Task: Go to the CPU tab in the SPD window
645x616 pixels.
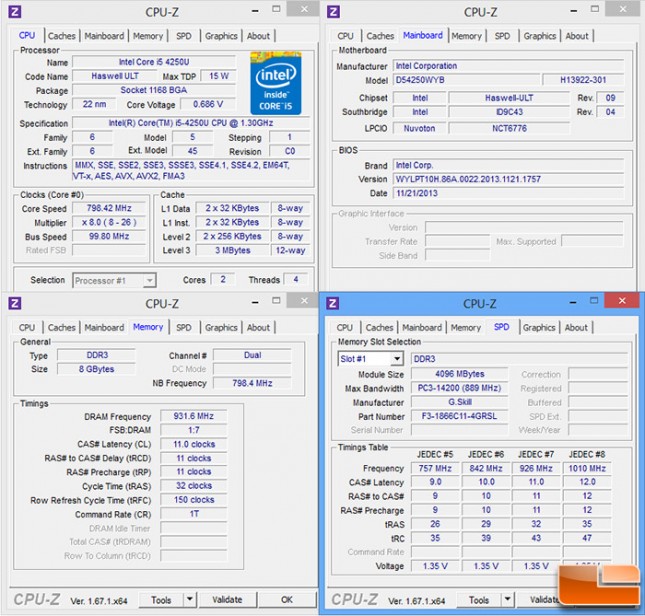Action: pyautogui.click(x=345, y=328)
